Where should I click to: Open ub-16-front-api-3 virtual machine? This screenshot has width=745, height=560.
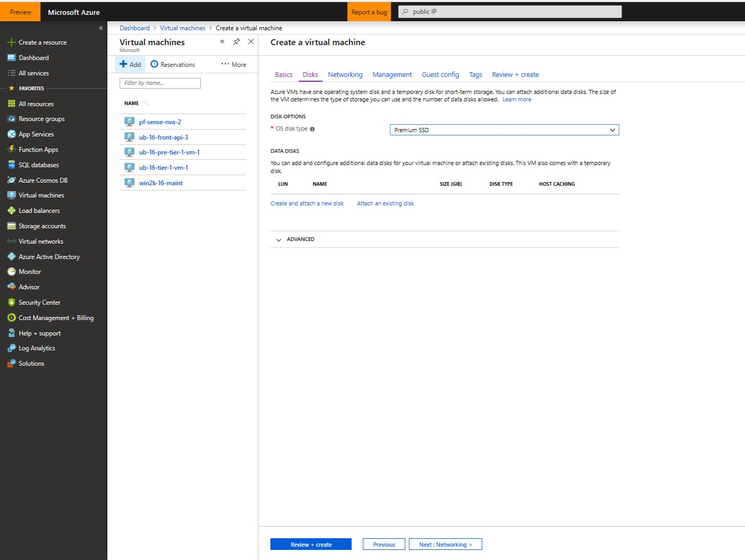tap(164, 137)
